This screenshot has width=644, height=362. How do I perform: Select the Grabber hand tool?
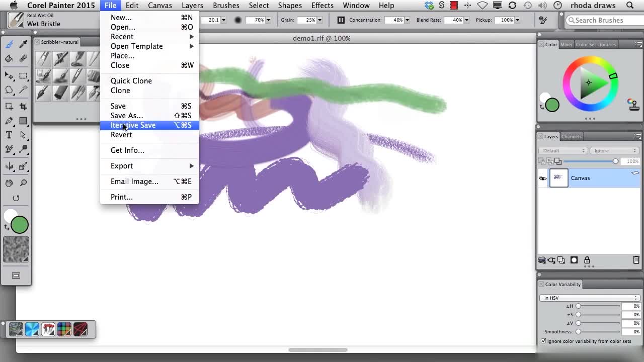click(x=9, y=183)
